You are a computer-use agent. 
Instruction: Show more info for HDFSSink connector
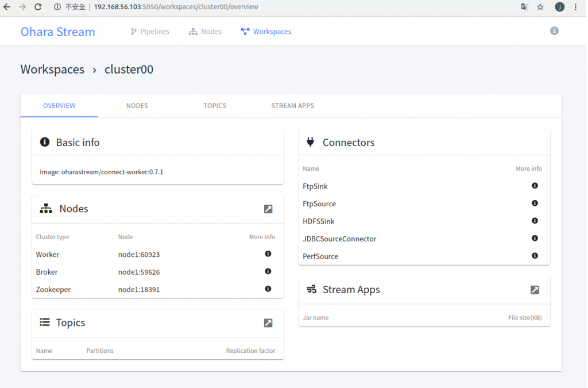[x=535, y=221]
